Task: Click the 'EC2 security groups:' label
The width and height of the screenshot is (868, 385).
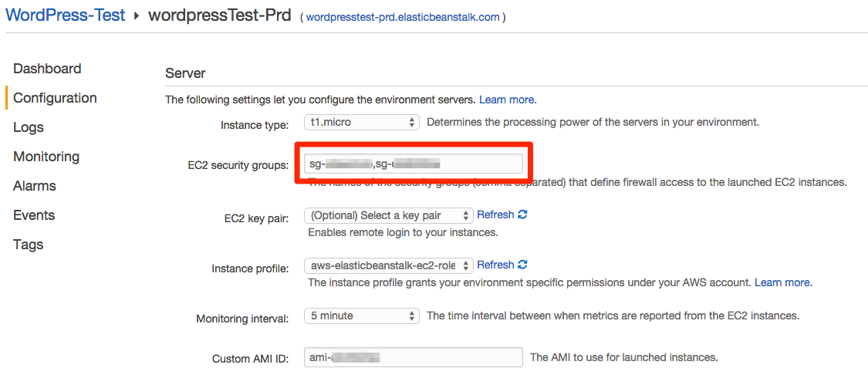Action: pyautogui.click(x=238, y=165)
